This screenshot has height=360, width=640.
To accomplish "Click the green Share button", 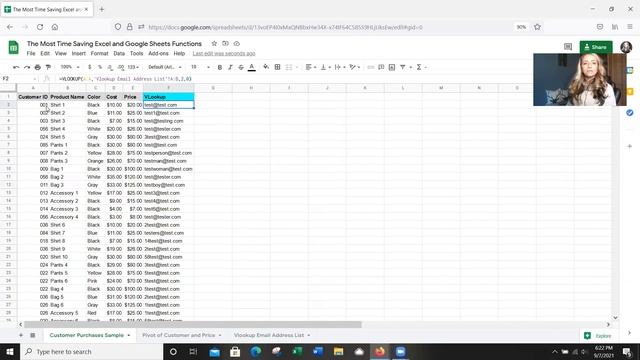I will [596, 47].
